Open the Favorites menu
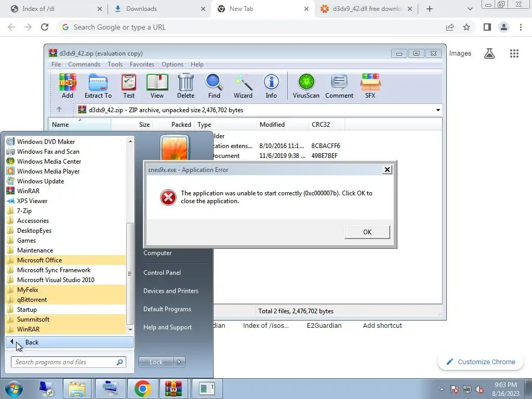 point(142,64)
